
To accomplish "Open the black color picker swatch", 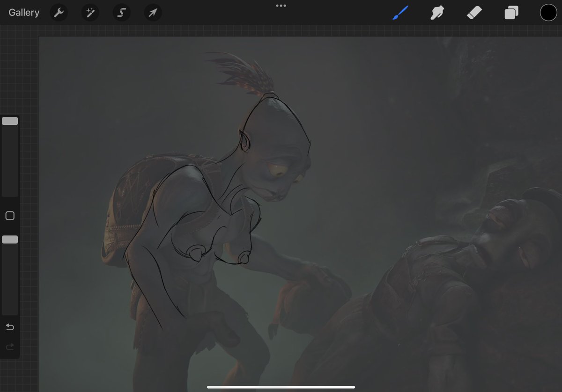I will coord(548,13).
